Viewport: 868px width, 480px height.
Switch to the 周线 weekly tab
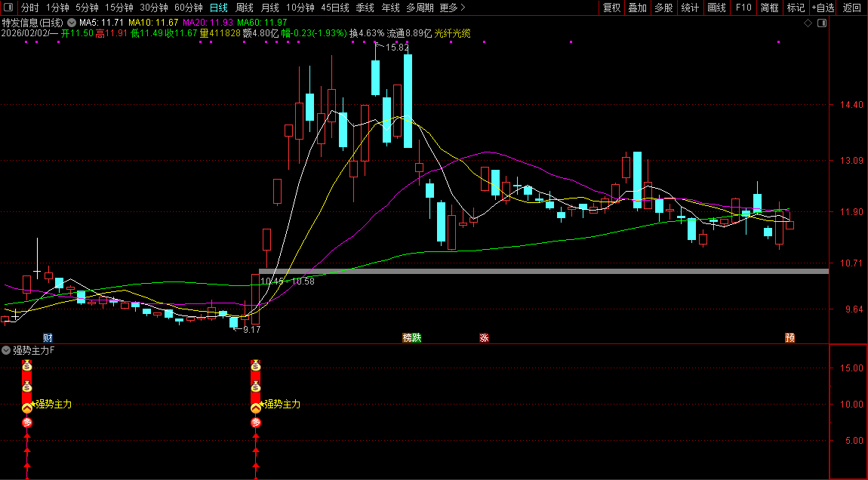[x=244, y=8]
